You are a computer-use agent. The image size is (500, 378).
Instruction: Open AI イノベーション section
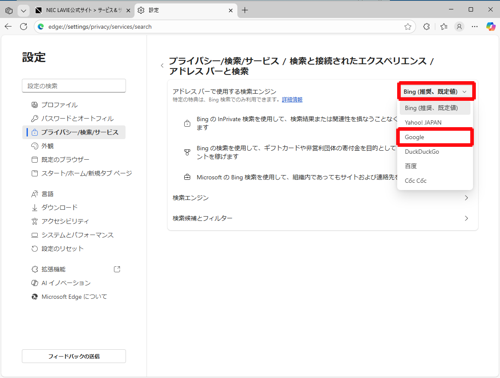click(74, 283)
